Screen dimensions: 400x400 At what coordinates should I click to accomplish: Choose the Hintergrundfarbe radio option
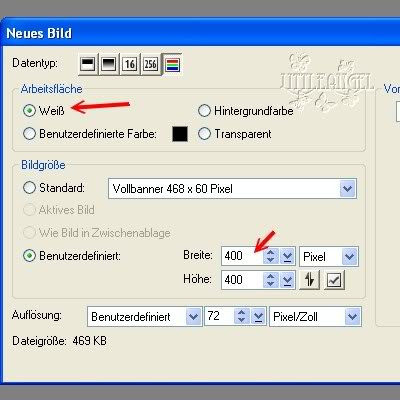click(204, 110)
